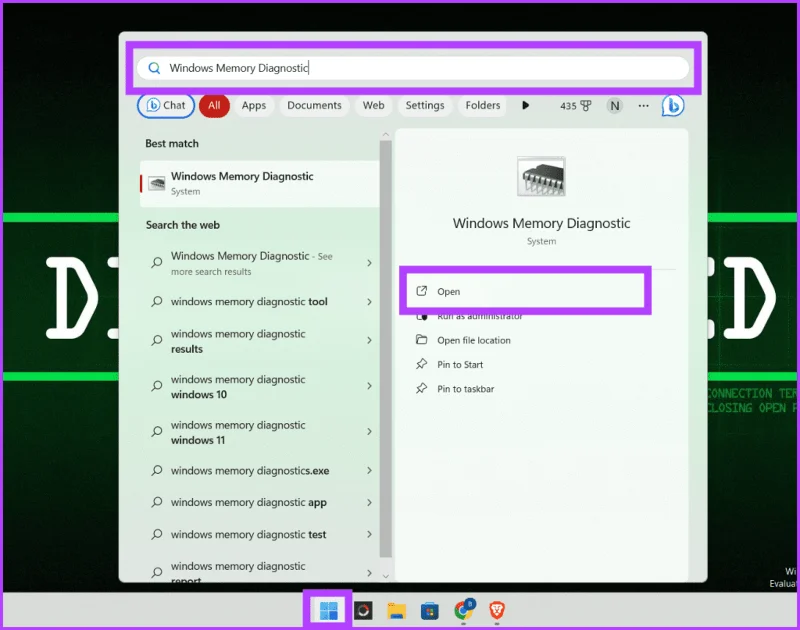Image resolution: width=800 pixels, height=630 pixels.
Task: Click the scroll down arrow of results list
Action: 386,576
